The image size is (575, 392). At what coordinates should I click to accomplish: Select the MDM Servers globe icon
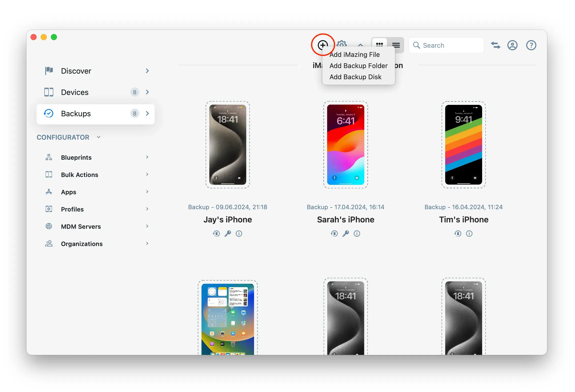(49, 226)
